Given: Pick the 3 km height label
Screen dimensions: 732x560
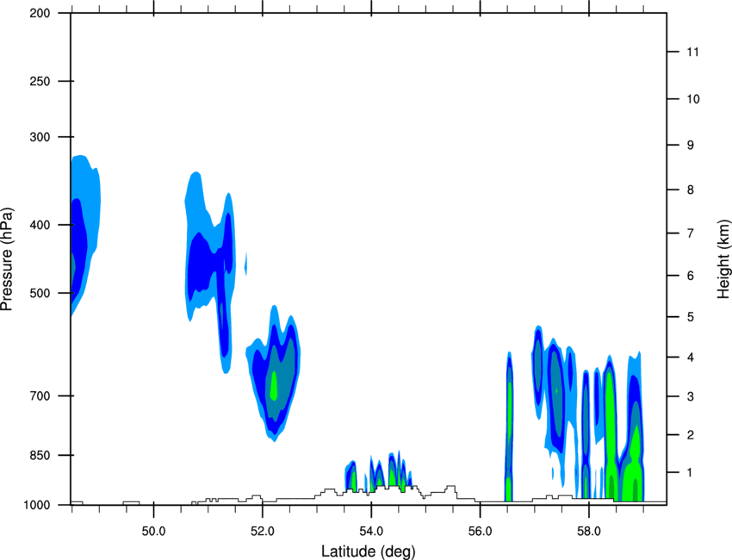Looking at the screenshot, I should point(691,396).
